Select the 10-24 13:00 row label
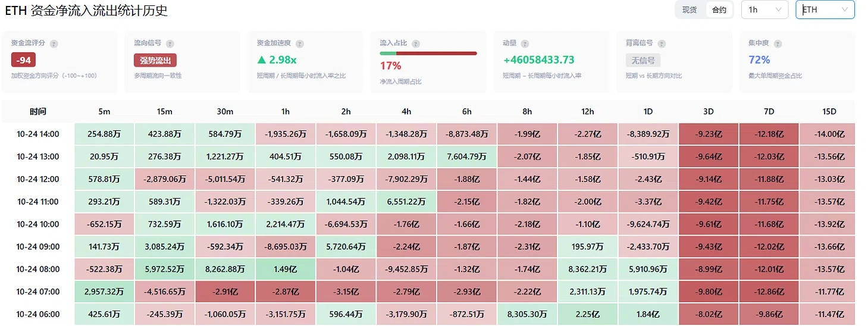 coord(38,156)
